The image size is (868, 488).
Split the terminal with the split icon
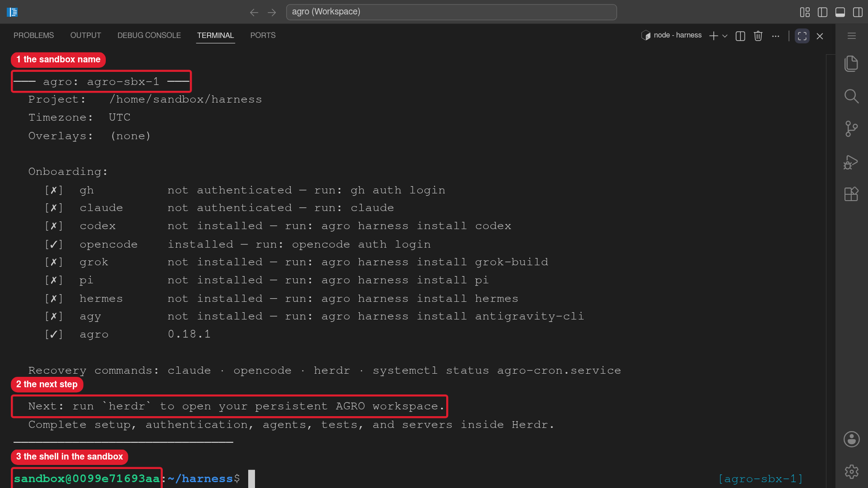pos(741,36)
